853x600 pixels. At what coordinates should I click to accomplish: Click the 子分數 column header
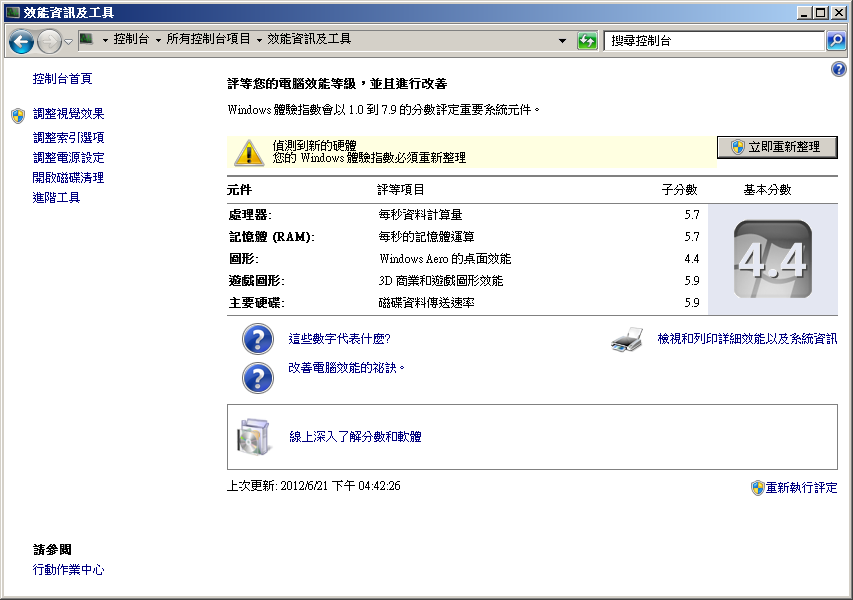pyautogui.click(x=679, y=190)
